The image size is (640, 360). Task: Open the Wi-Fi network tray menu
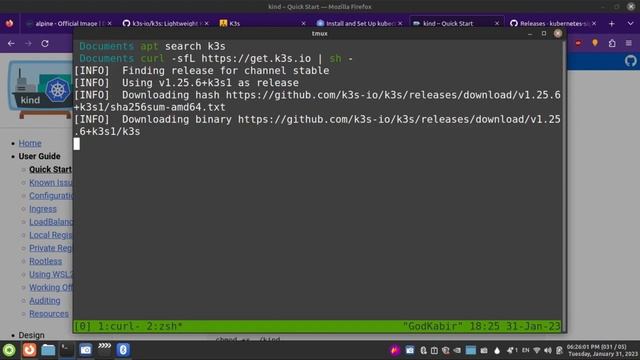click(537, 350)
